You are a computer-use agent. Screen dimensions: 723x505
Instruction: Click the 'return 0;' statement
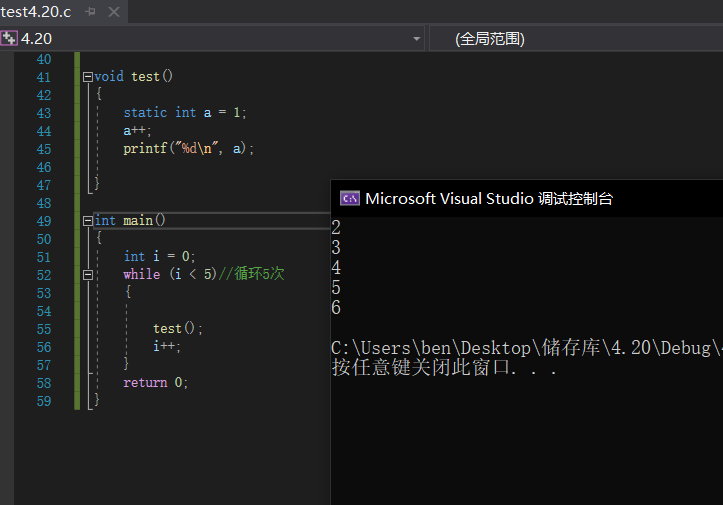click(155, 383)
